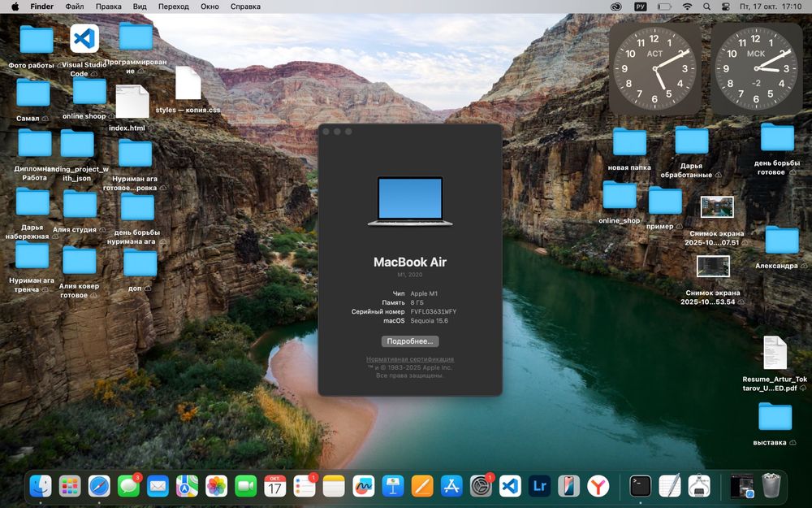Open the Trash in Dock

point(771,486)
